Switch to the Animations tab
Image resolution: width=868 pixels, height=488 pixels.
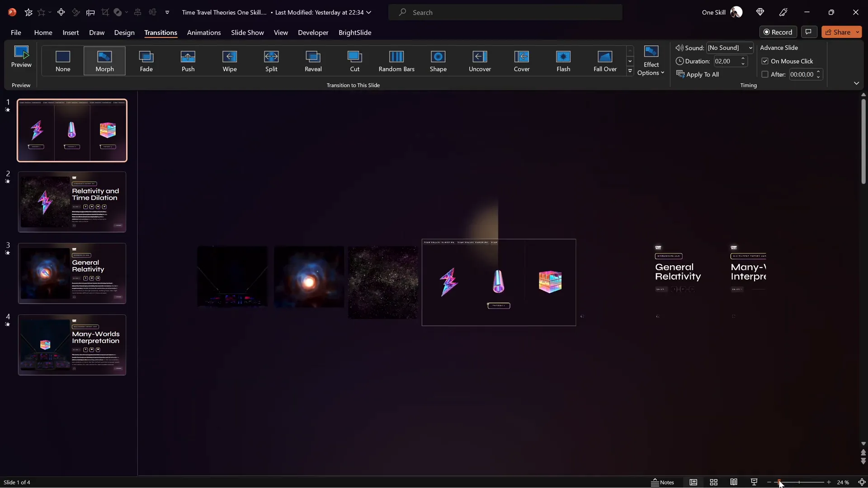click(204, 33)
